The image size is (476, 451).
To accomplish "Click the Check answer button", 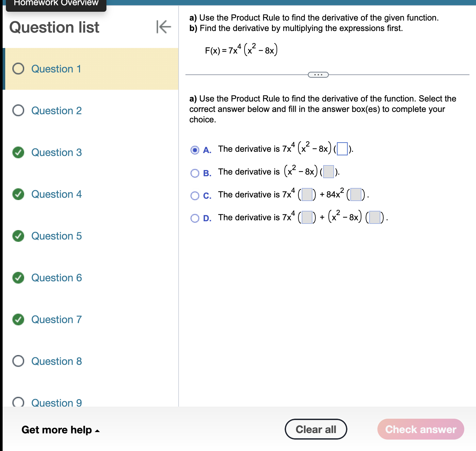I will tap(420, 429).
